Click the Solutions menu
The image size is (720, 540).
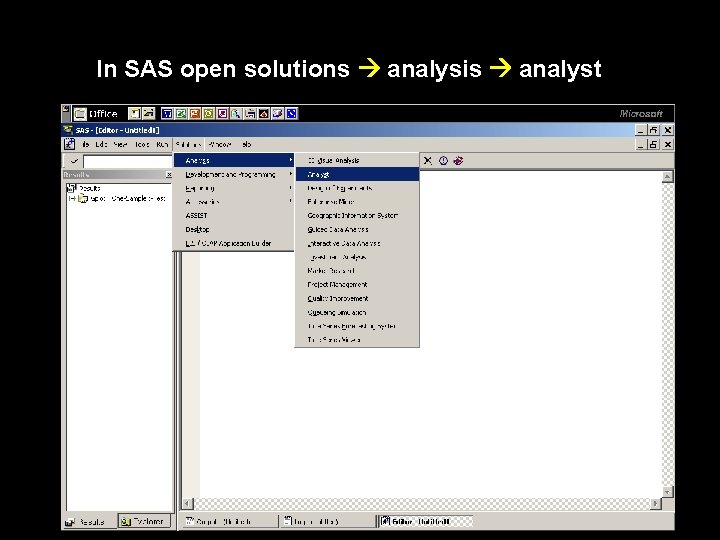[189, 144]
